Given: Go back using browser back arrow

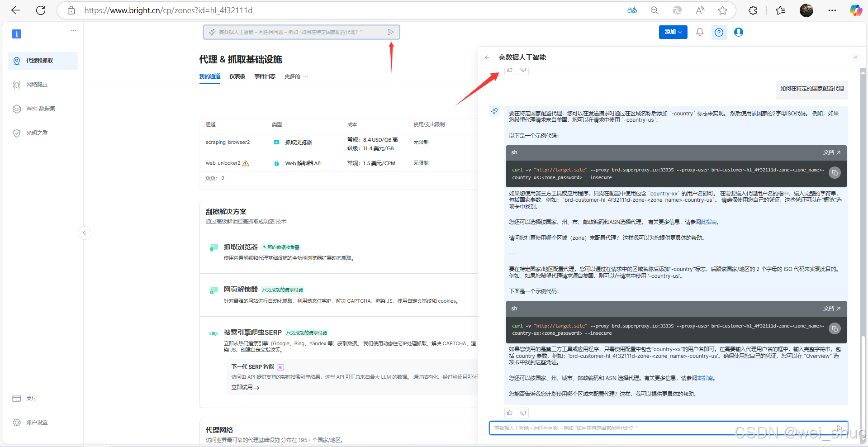Looking at the screenshot, I should pyautogui.click(x=16, y=10).
